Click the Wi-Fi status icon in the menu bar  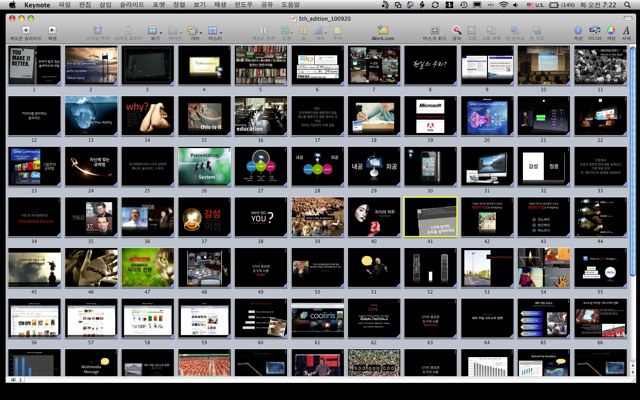pyautogui.click(x=504, y=5)
